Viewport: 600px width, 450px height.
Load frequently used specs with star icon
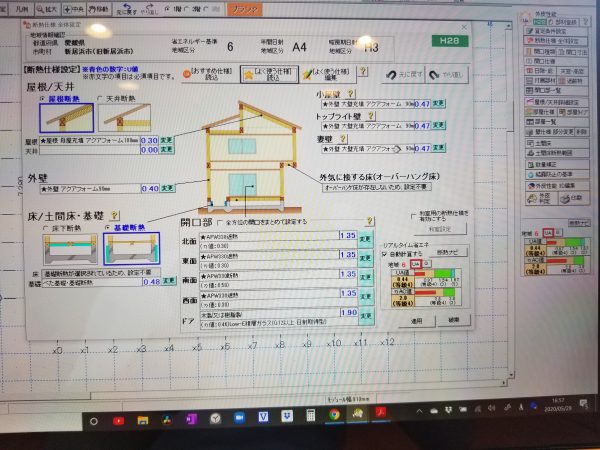pos(269,74)
